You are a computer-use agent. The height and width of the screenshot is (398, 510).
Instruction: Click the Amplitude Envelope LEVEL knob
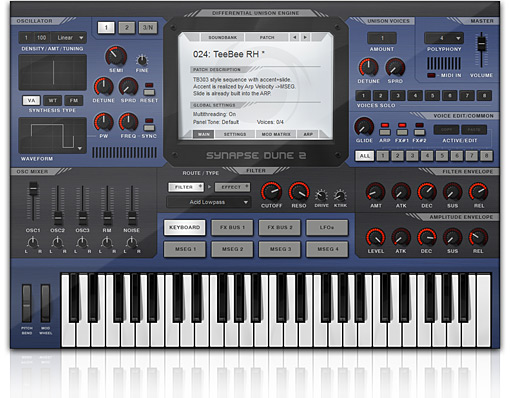(x=376, y=237)
